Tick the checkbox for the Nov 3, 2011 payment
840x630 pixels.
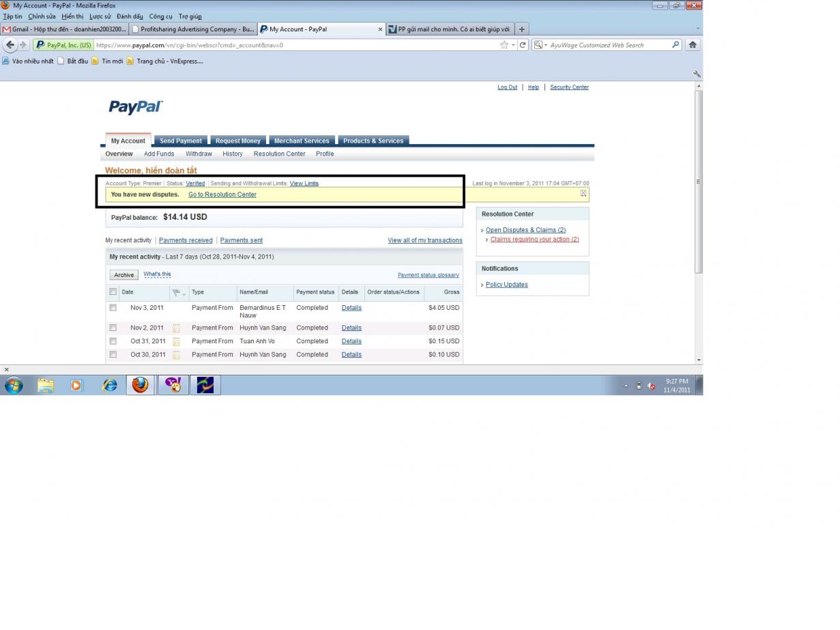pos(113,308)
